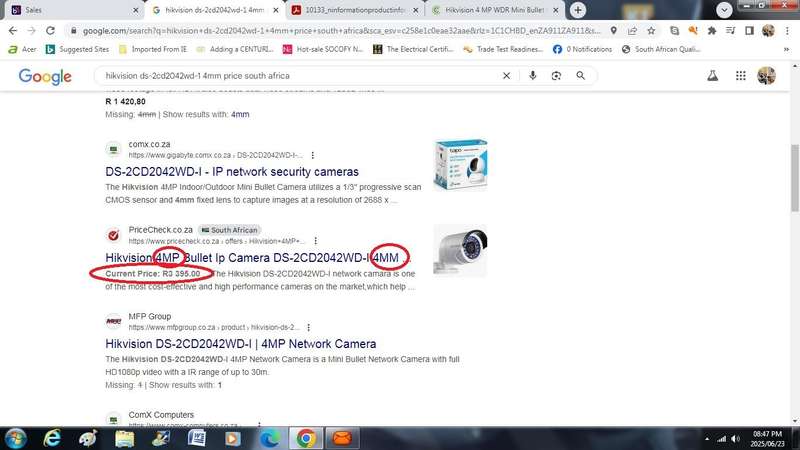The image size is (800, 450).
Task: Open more options for comx.co.za result
Action: pos(313,155)
